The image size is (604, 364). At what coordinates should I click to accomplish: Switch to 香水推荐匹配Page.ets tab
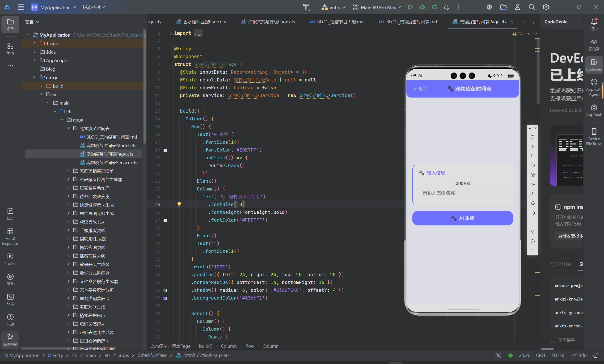click(201, 22)
